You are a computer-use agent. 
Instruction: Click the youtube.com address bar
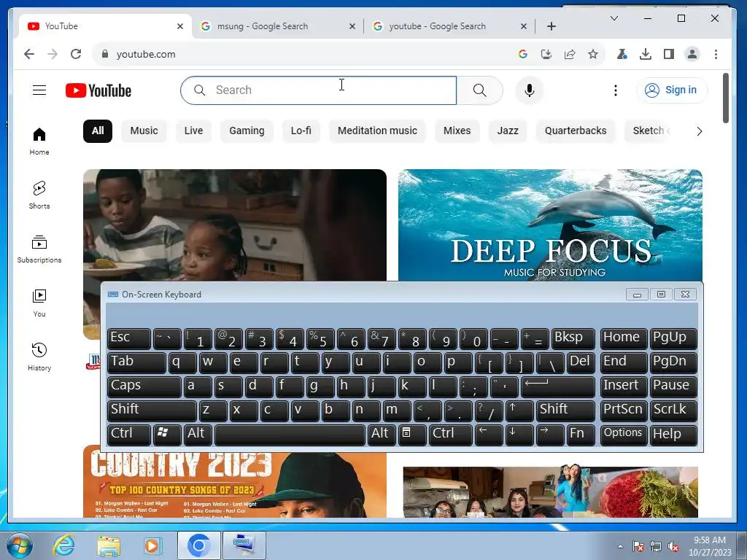coord(305,54)
